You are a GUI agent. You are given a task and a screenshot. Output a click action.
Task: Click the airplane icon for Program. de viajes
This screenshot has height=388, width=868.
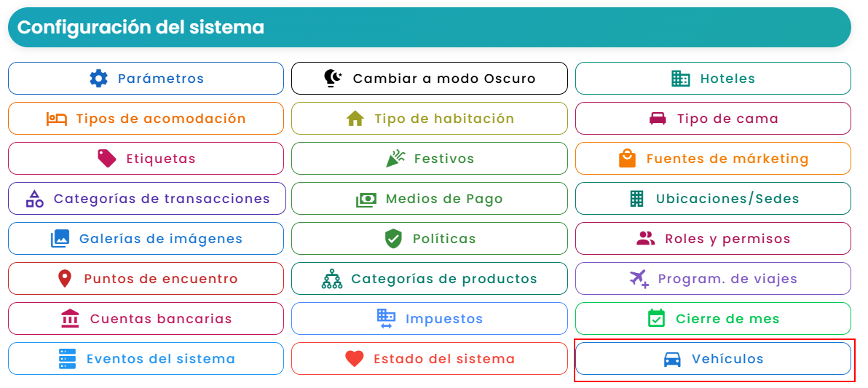(639, 278)
